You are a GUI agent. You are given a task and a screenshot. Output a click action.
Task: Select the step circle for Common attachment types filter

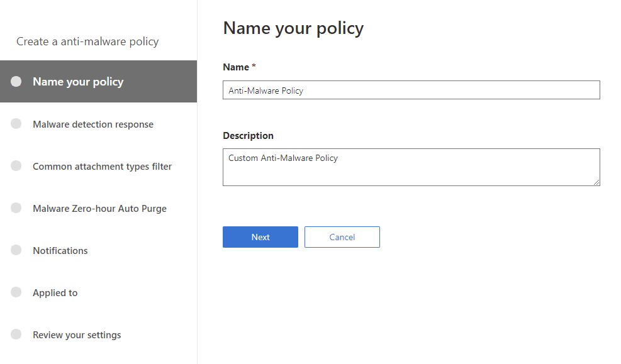[x=16, y=166]
